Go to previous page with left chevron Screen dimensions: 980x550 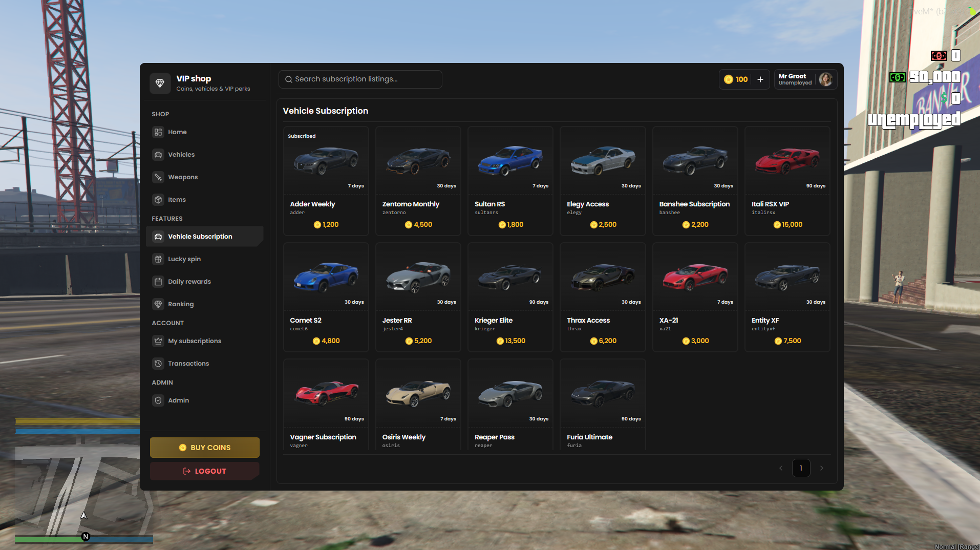781,468
